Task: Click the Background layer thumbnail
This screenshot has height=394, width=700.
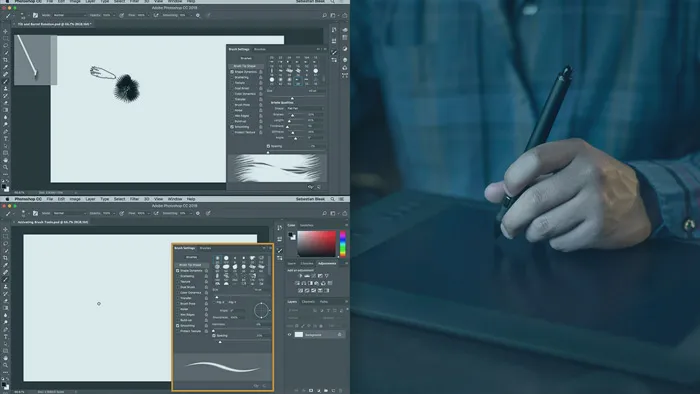Action: tap(299, 335)
